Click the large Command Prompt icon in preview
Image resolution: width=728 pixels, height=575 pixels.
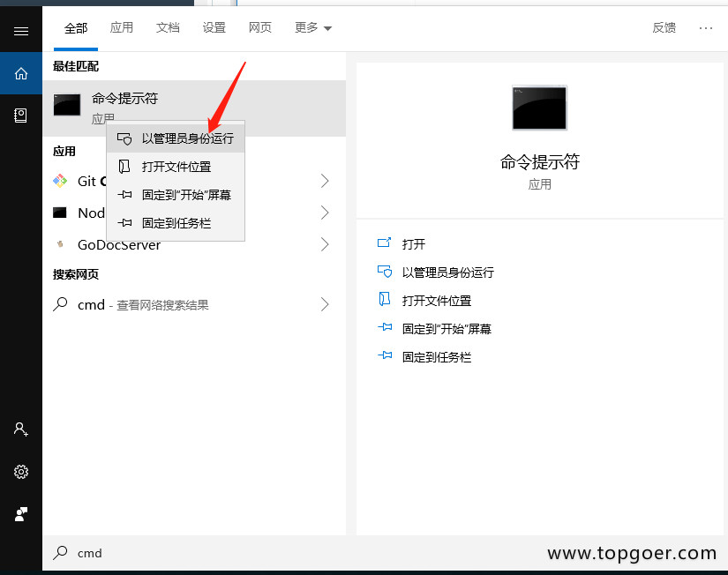click(539, 108)
